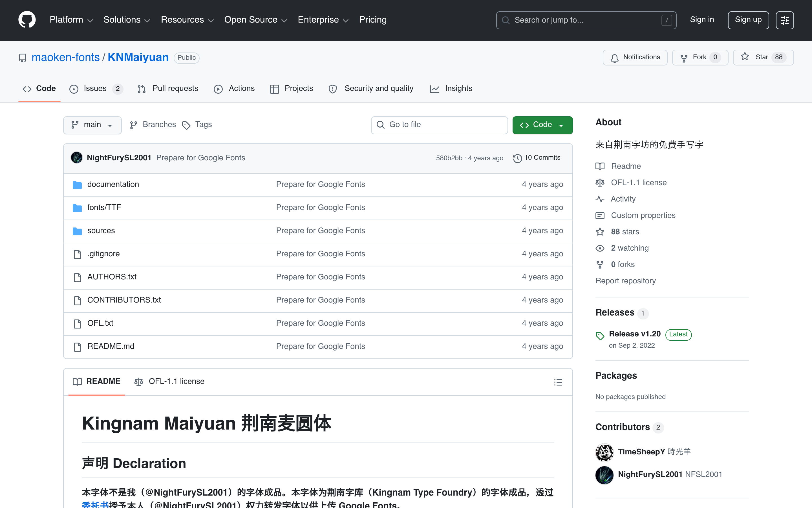Expand the Open Source menu
Image resolution: width=812 pixels, height=508 pixels.
pos(255,20)
